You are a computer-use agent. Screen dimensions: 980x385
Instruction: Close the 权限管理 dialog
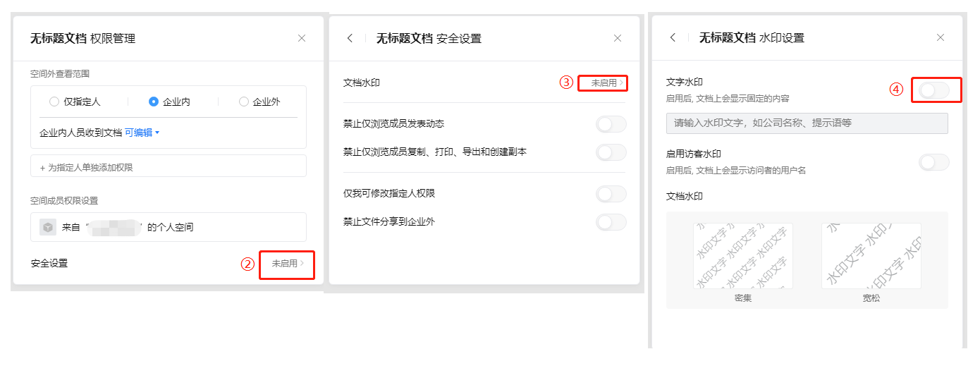coord(302,38)
